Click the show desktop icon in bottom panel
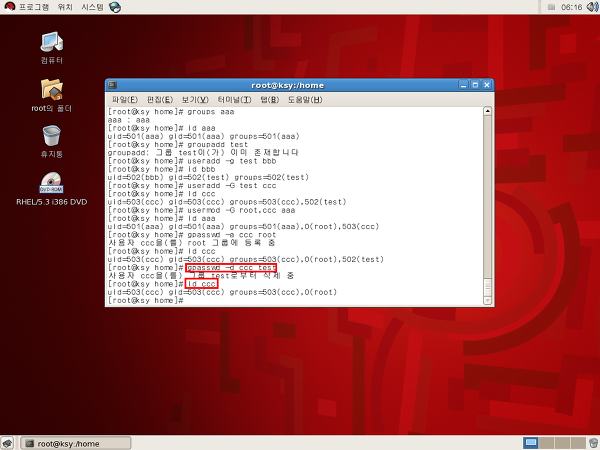 (x=7, y=443)
